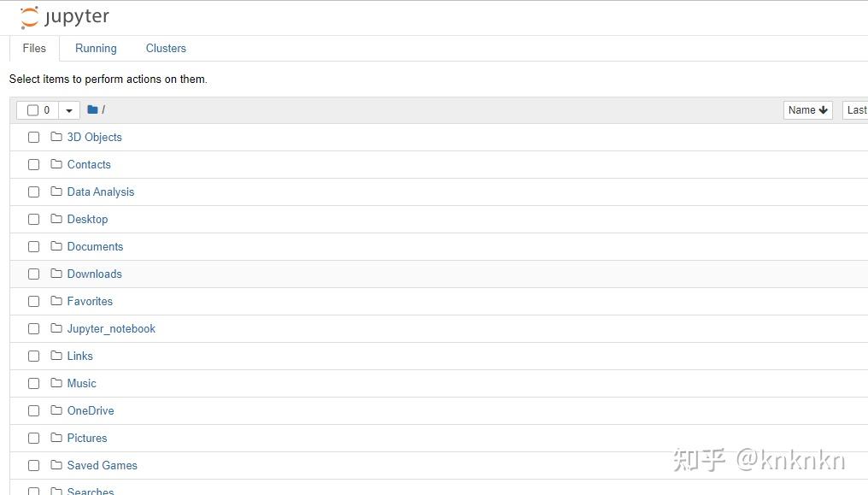Screen dimensions: 868x495
Task: Select the Pictures folder checkbox
Action: pyautogui.click(x=34, y=438)
